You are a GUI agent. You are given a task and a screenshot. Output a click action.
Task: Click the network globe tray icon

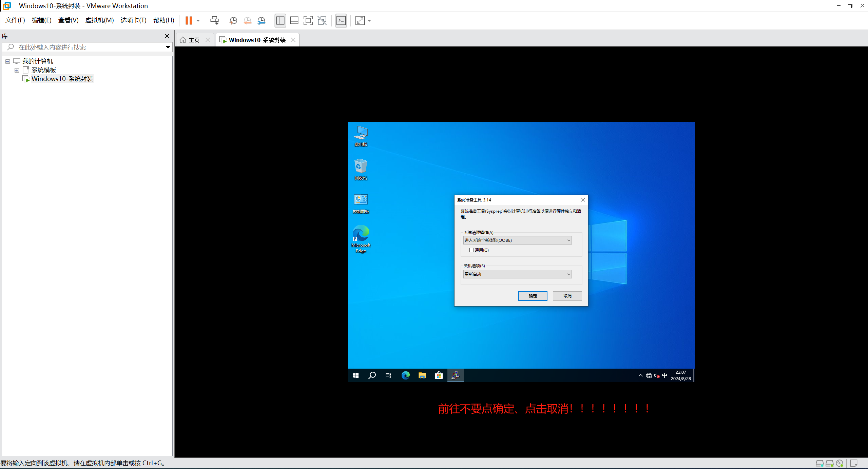coord(649,375)
